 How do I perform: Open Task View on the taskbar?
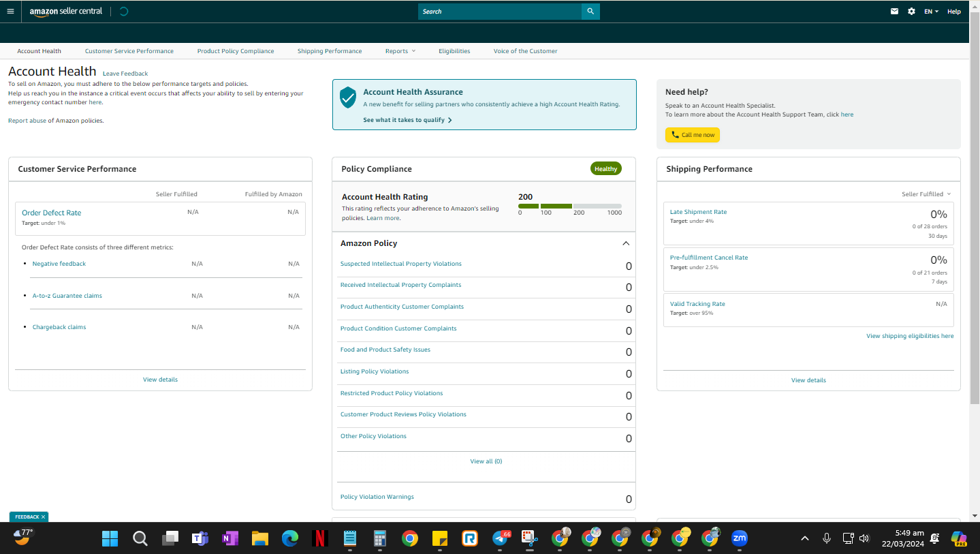click(170, 538)
